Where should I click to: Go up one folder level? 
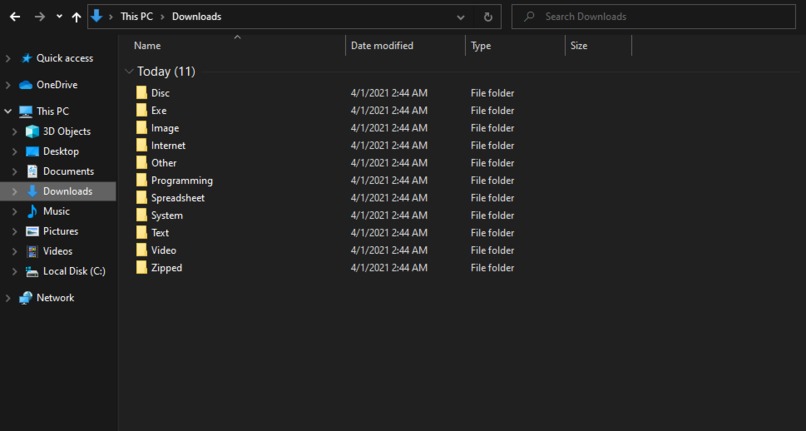click(x=76, y=17)
